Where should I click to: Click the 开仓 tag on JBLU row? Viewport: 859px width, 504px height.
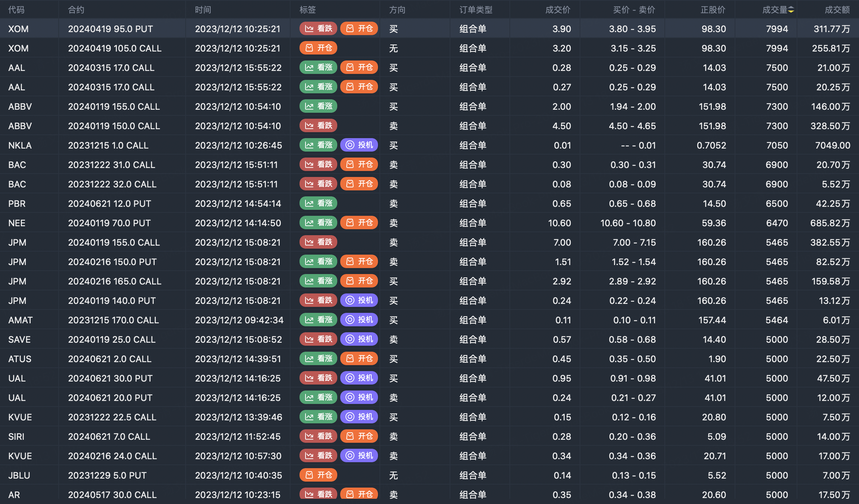tap(318, 475)
